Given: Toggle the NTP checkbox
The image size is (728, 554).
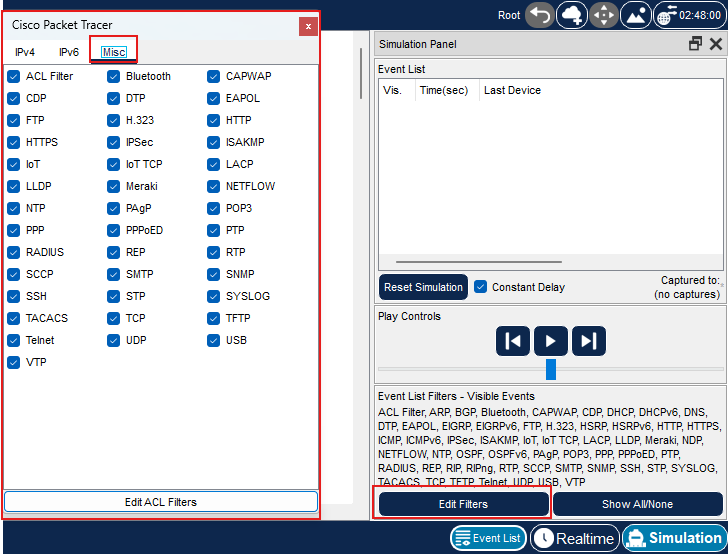Looking at the screenshot, I should click(13, 209).
